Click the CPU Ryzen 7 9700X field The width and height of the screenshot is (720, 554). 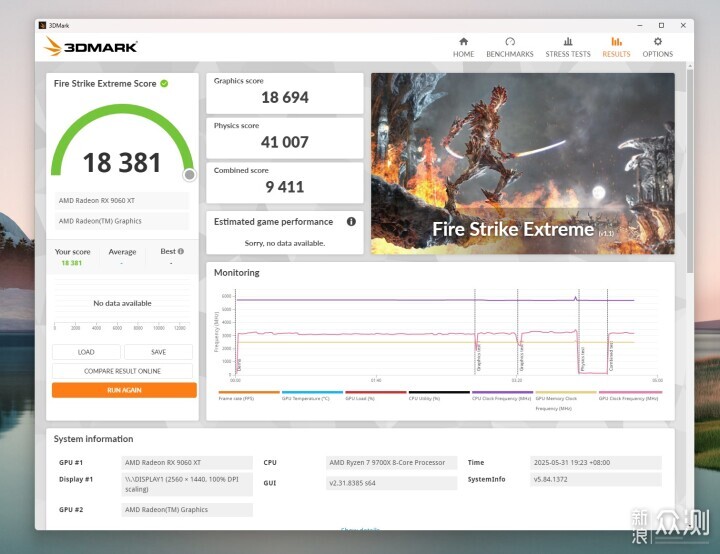[391, 463]
